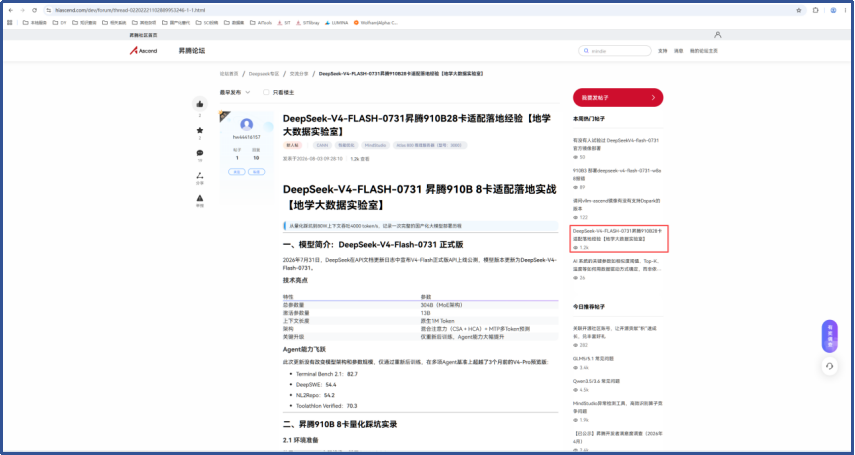Click the share icon in side rail

coord(200,176)
